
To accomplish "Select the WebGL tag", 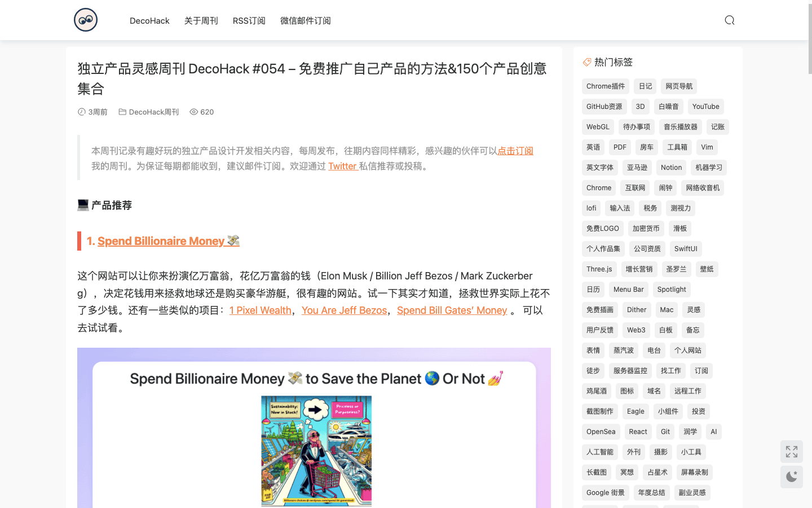I will click(598, 127).
